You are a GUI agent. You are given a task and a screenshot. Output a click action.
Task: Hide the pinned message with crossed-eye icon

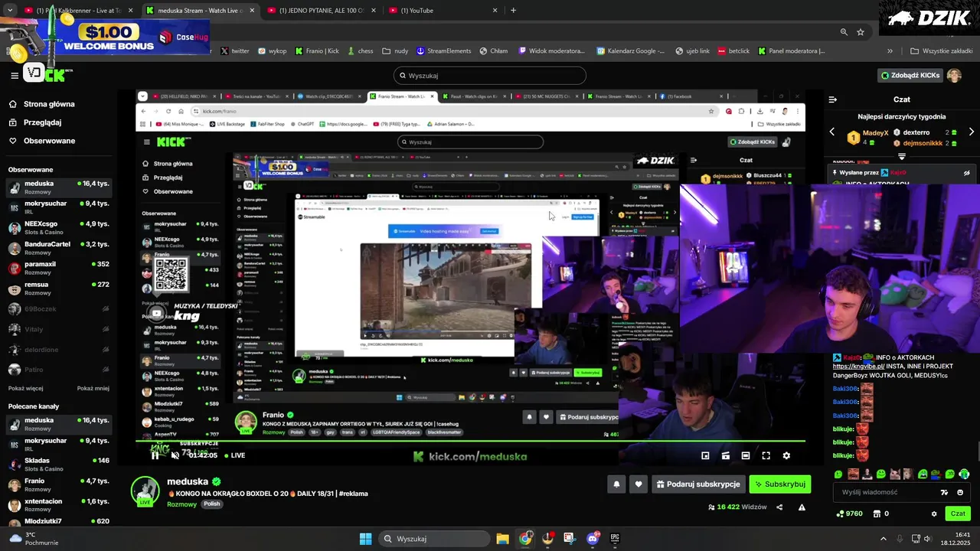pyautogui.click(x=966, y=173)
